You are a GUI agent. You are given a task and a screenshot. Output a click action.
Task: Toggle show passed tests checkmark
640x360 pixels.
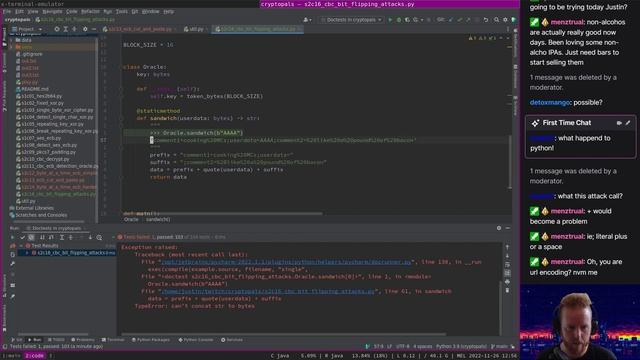coord(22,237)
